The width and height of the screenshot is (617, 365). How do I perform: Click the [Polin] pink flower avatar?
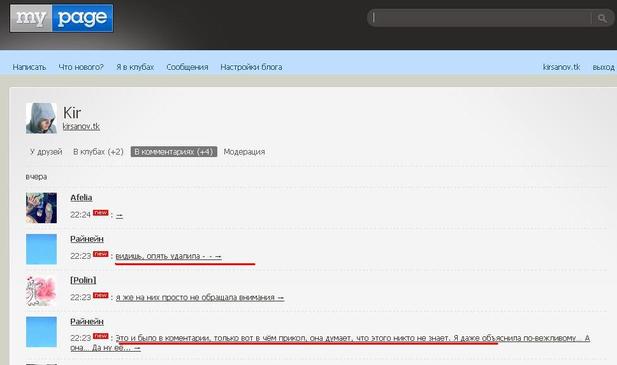41,291
